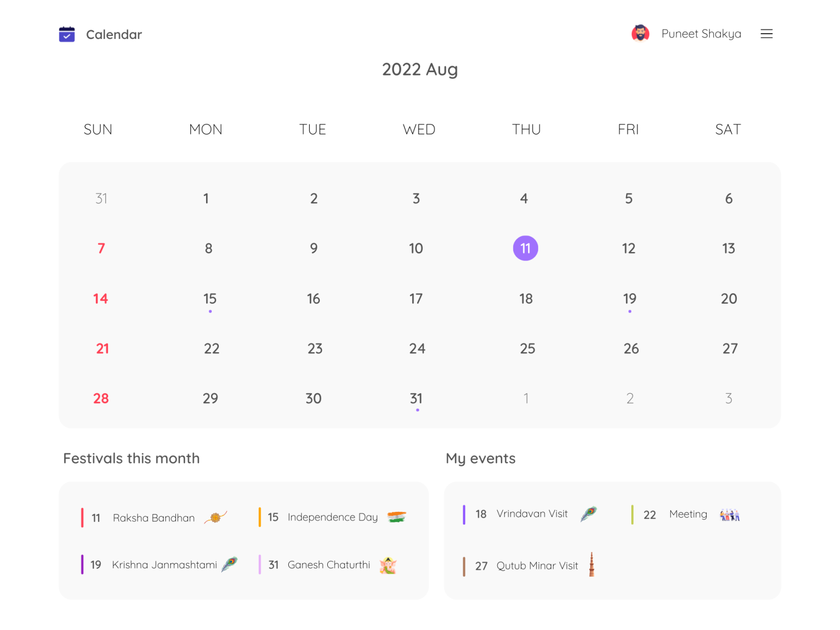Open the Meeting event
Viewport: 840px width, 630px height.
coord(686,515)
